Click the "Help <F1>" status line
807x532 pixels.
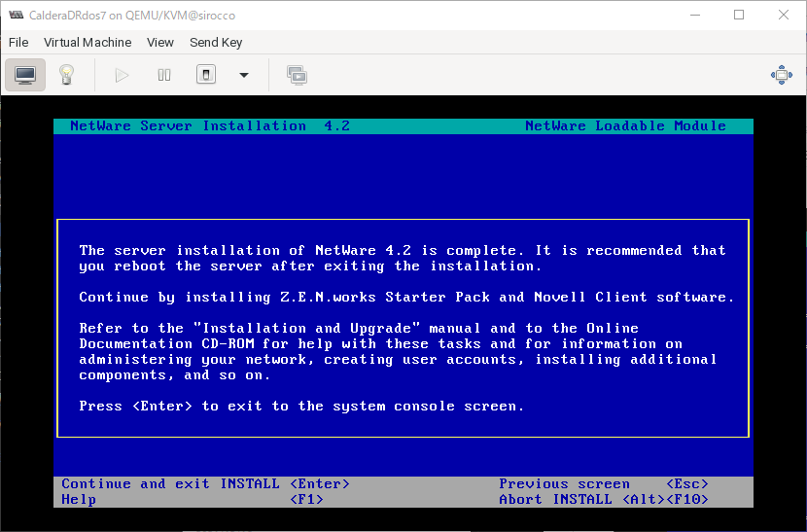click(x=193, y=499)
